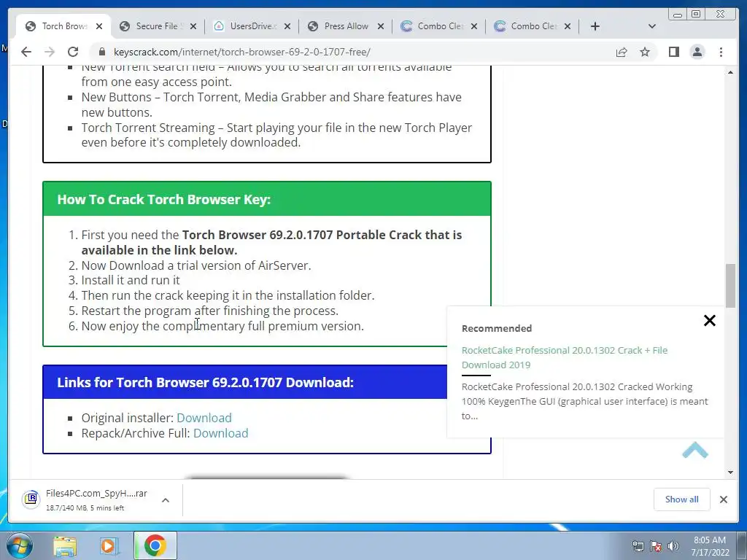
Task: Share this page icon
Action: (x=622, y=52)
